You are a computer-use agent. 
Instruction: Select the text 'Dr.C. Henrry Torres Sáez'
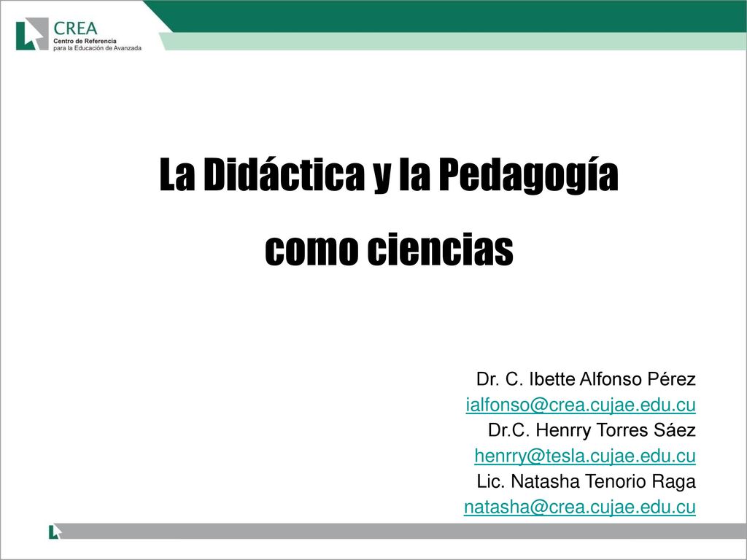[592, 430]
